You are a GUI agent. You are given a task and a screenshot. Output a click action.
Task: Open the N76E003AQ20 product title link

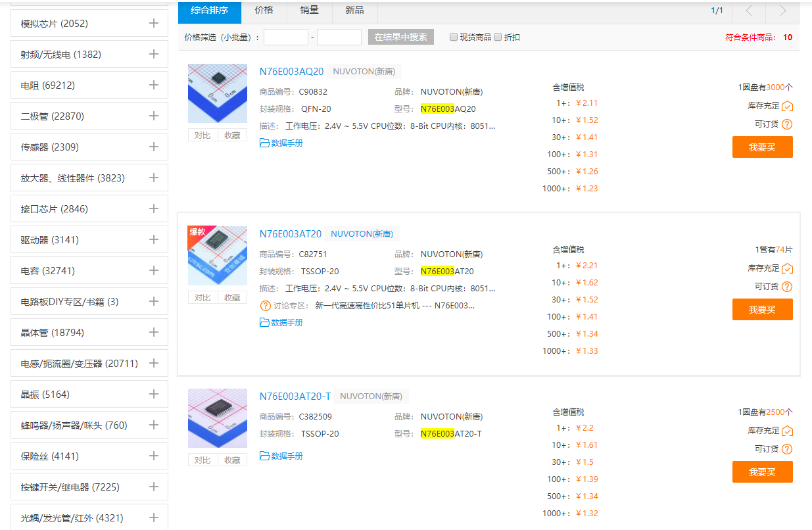[292, 72]
